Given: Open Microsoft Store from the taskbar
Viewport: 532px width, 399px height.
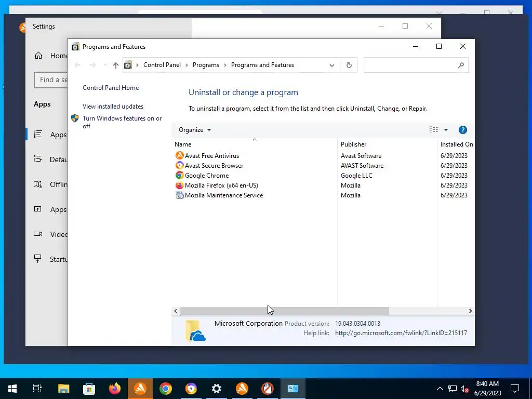Looking at the screenshot, I should pyautogui.click(x=89, y=389).
